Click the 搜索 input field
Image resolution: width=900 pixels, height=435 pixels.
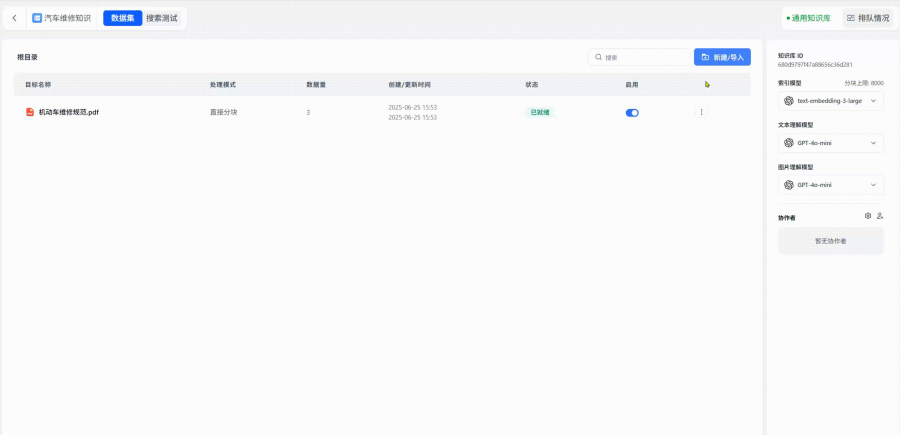point(644,58)
